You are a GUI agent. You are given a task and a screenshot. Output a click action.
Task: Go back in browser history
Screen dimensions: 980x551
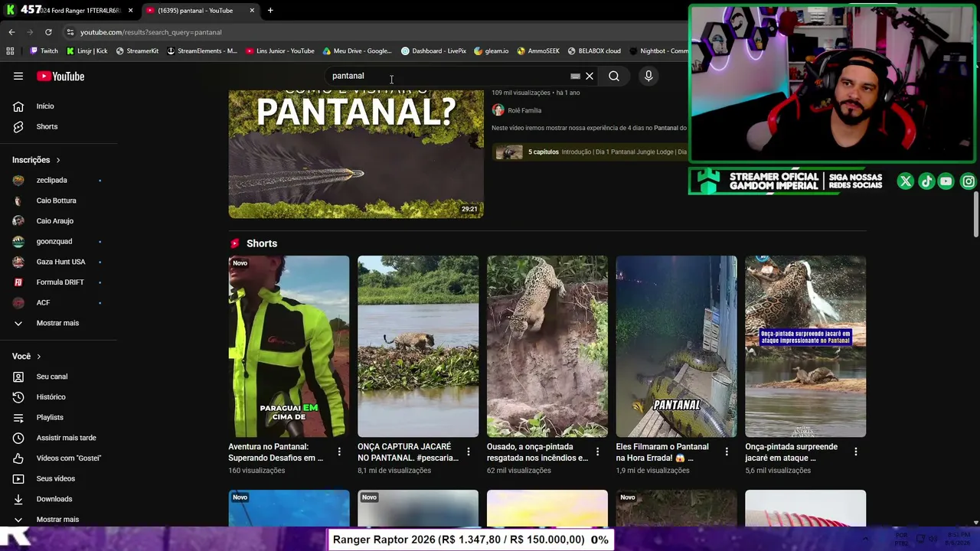coord(11,32)
